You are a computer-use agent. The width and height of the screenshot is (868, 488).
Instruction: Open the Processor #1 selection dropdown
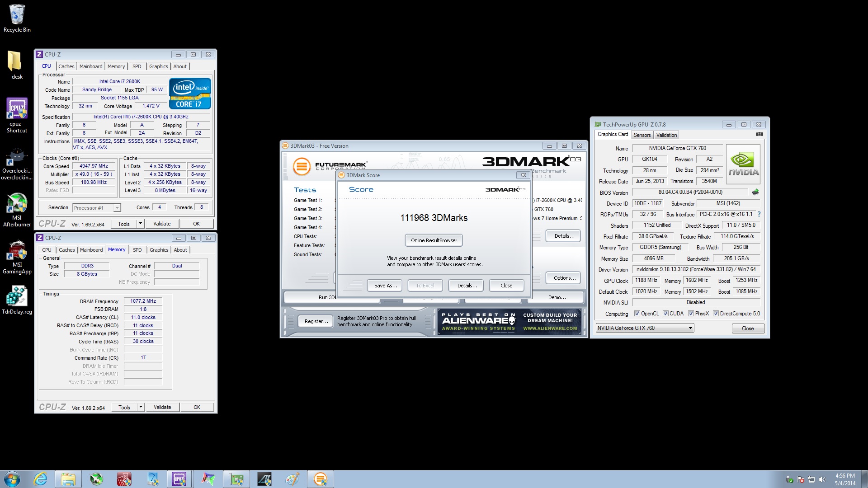click(96, 208)
